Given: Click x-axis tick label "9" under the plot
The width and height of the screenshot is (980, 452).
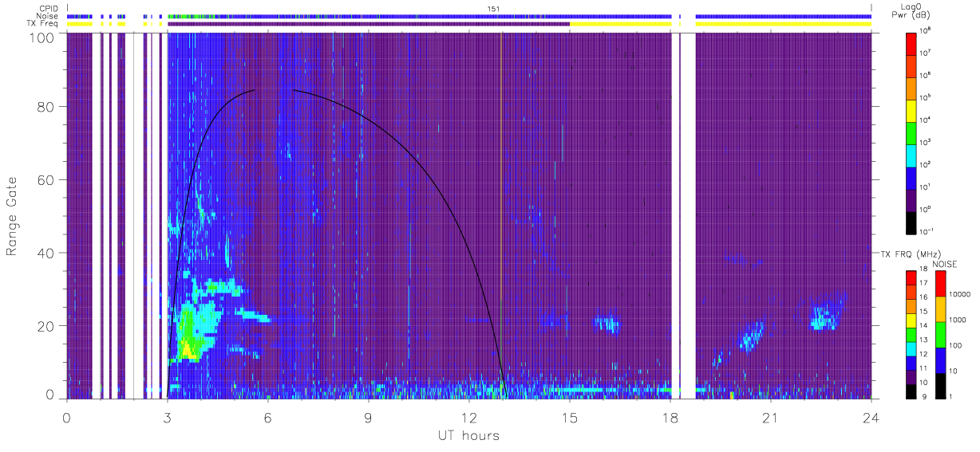Looking at the screenshot, I should coord(368,418).
